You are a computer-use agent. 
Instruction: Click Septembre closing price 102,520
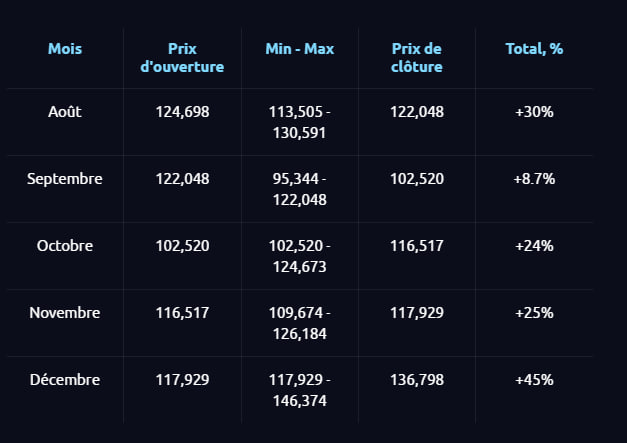[416, 179]
